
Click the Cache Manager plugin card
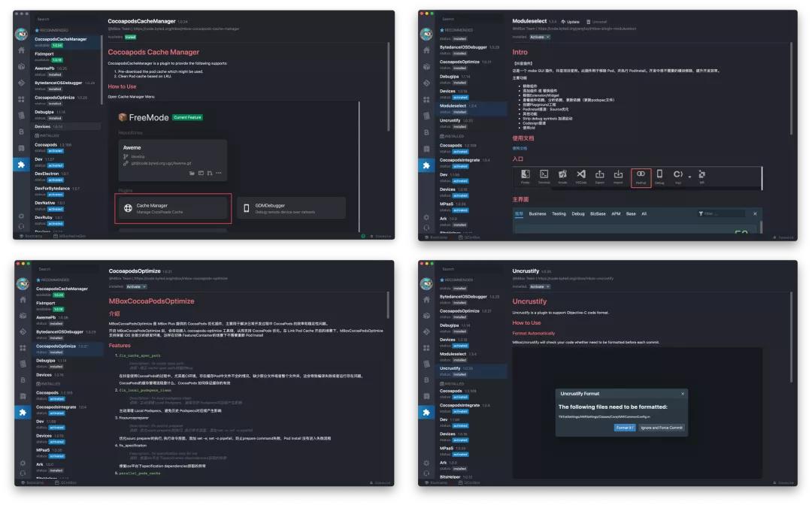point(173,208)
